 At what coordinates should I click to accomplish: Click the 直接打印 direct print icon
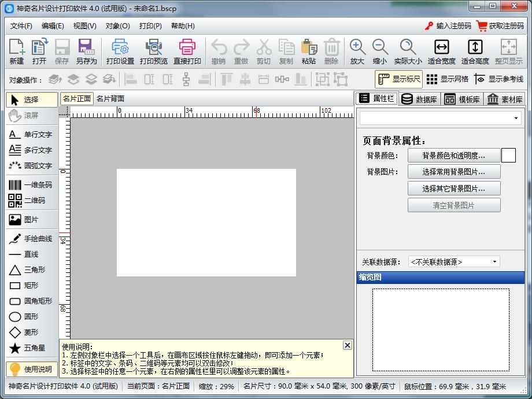tap(187, 51)
